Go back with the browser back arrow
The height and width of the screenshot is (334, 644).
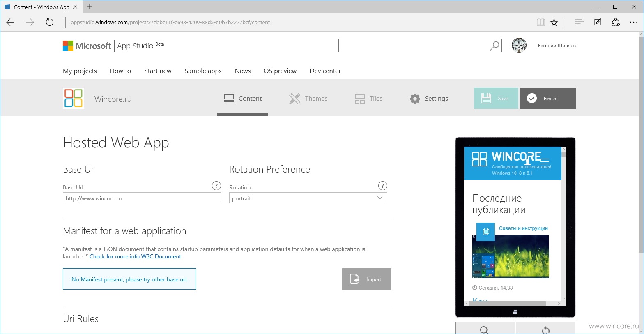pos(10,22)
